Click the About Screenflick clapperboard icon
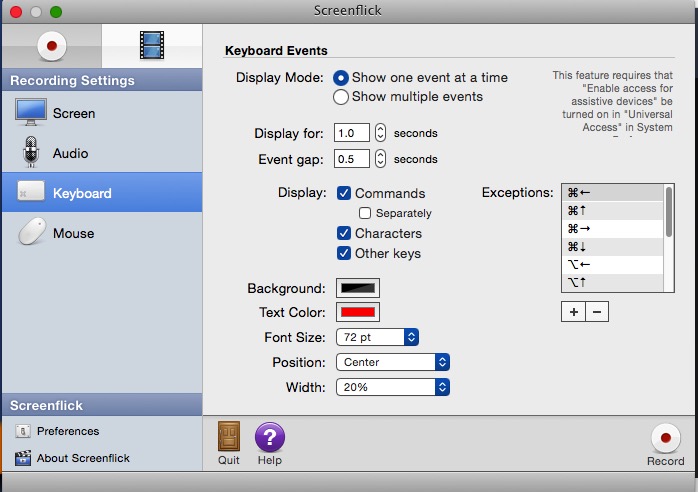The image size is (698, 492). (x=23, y=458)
